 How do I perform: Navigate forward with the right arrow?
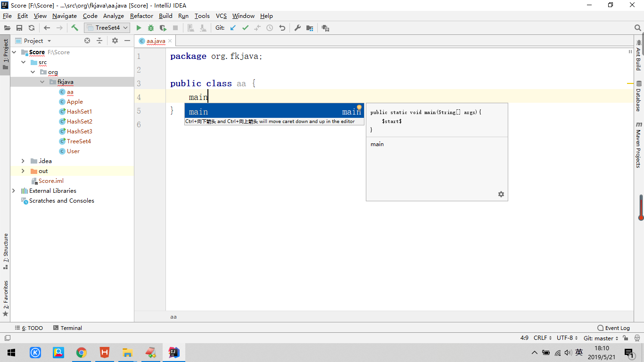pos(59,28)
